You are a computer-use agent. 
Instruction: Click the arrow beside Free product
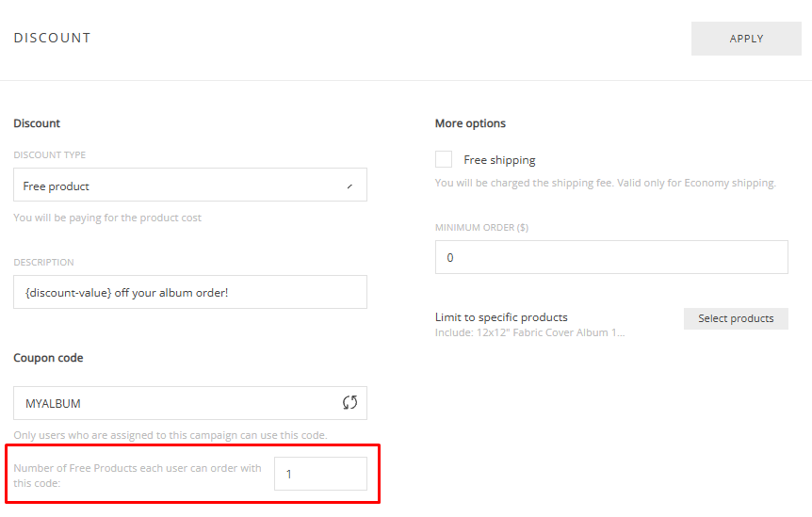[349, 186]
